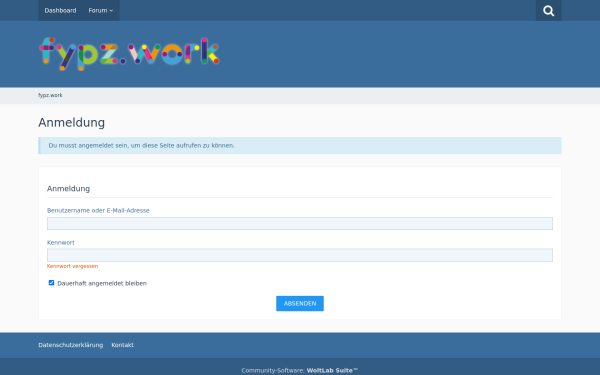Viewport: 600px width, 375px height.
Task: Uncheck Dauerhaft angemeldet bleiben checkbox
Action: pos(51,283)
